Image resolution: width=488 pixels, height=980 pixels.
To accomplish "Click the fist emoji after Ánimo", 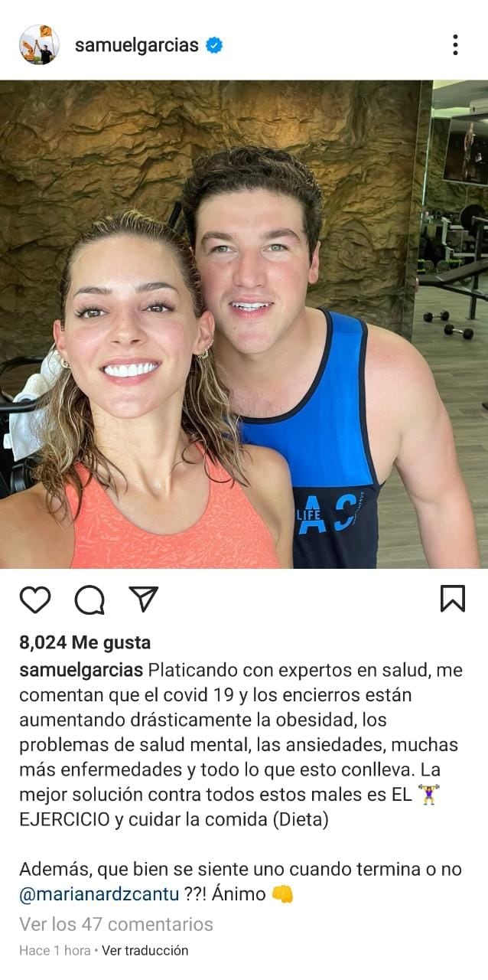I will click(283, 893).
